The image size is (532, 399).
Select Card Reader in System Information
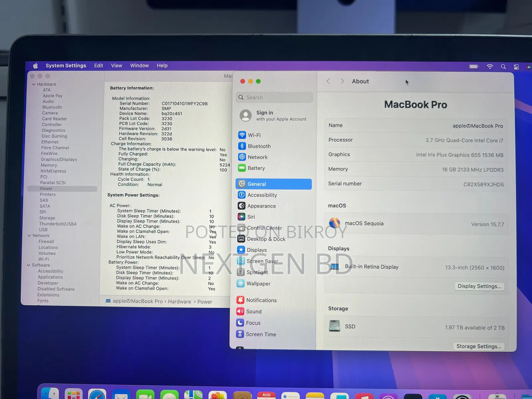coord(55,119)
